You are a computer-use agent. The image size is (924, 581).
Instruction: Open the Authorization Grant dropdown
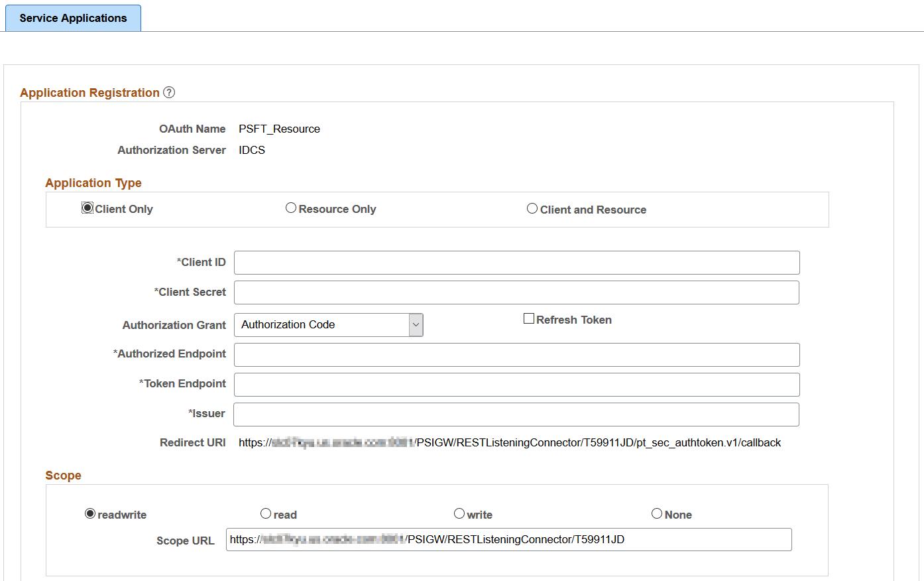(328, 325)
